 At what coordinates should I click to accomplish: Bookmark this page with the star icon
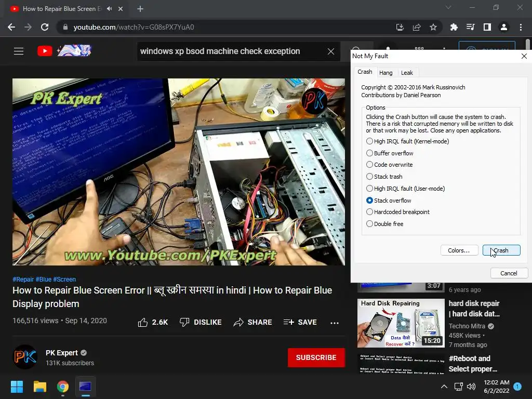coord(433,27)
